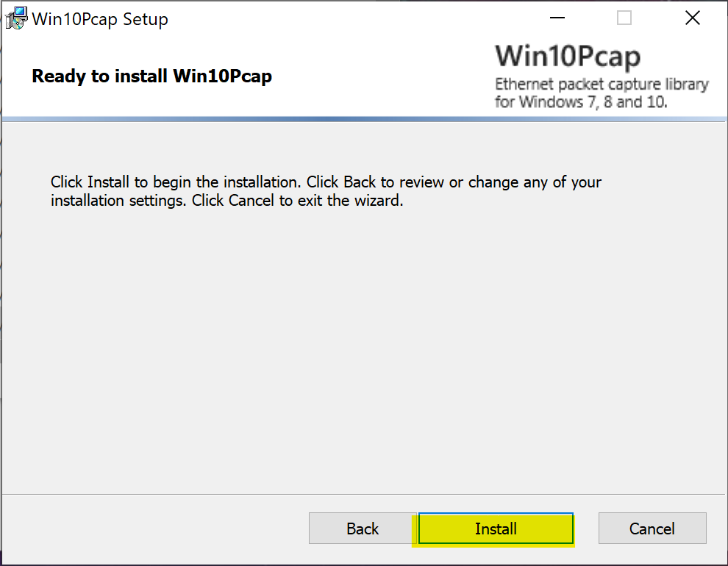Click the disabled maximize button
The height and width of the screenshot is (566, 728).
(624, 18)
